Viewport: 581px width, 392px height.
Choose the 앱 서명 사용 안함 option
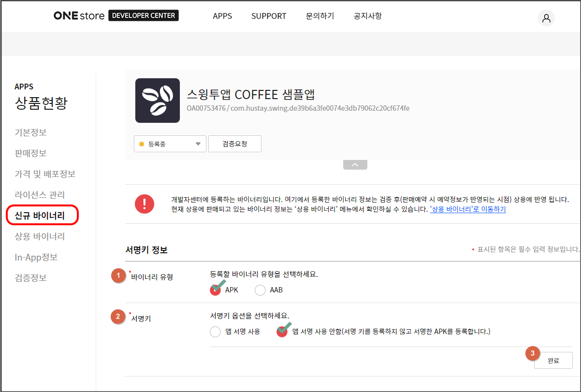[282, 332]
